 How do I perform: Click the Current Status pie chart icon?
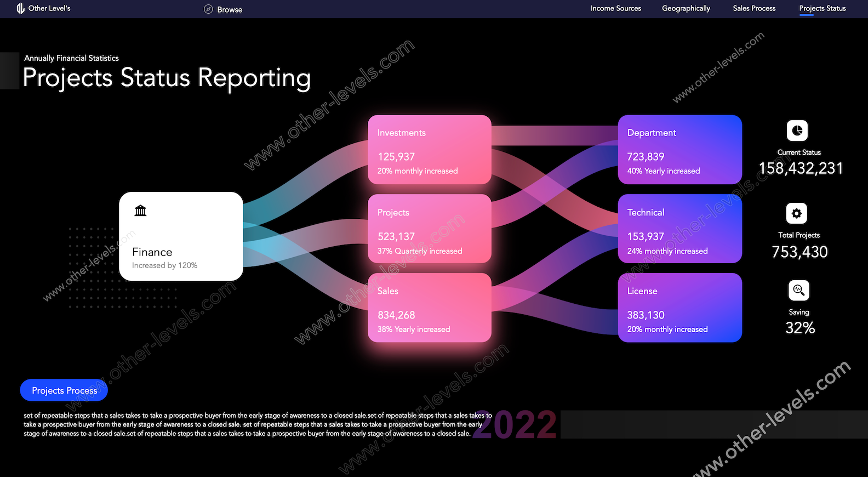coord(797,130)
